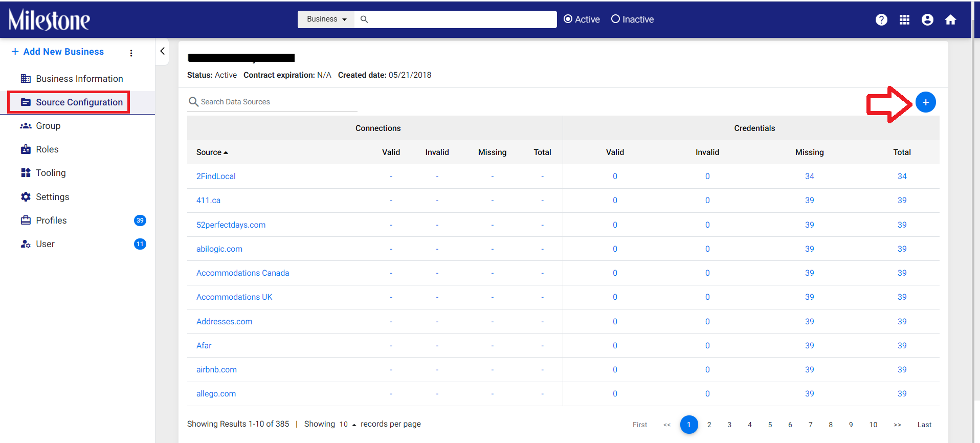The width and height of the screenshot is (980, 443).
Task: Click the << previous page button
Action: coord(667,425)
